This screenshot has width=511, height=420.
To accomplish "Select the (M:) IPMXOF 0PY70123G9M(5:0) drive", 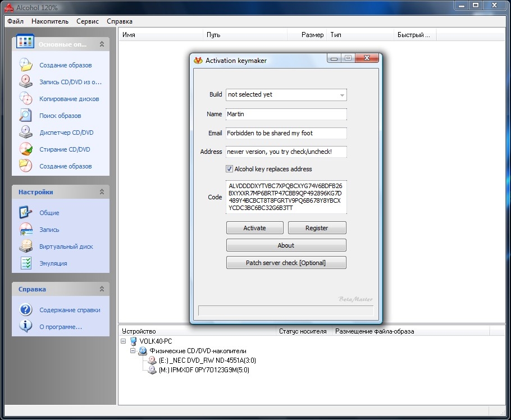I will 204,370.
